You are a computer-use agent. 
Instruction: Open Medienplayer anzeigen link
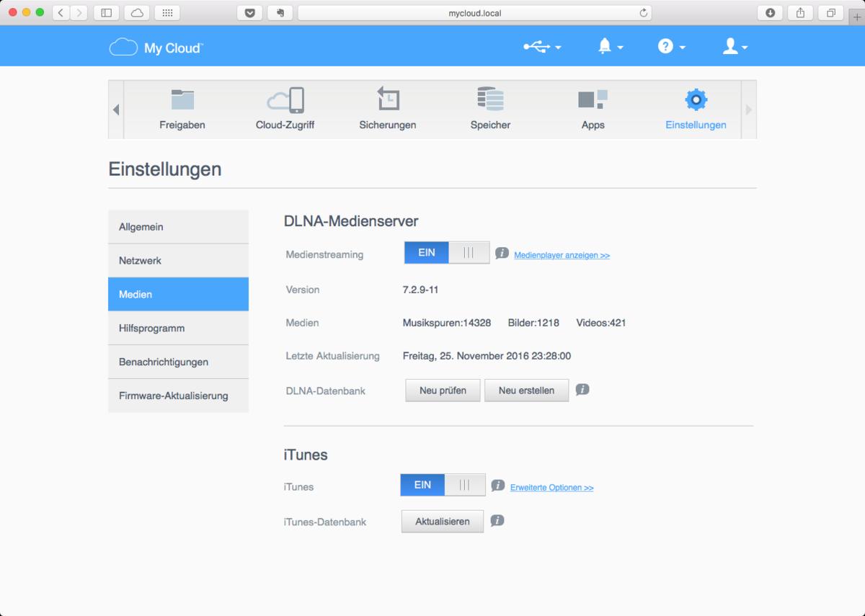point(562,255)
